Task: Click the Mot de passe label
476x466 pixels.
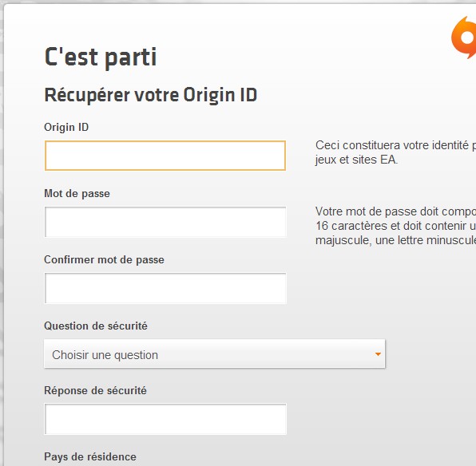Action: (x=77, y=194)
